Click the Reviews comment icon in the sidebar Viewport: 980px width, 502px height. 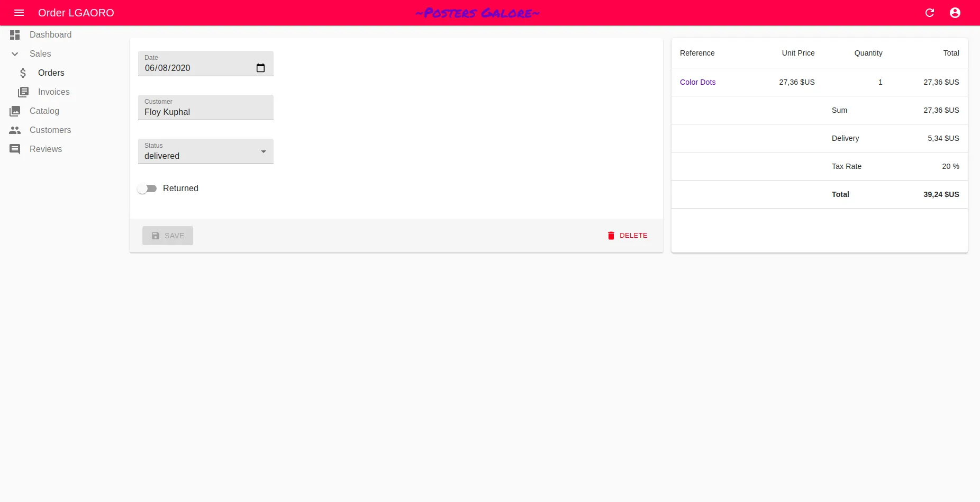tap(15, 149)
